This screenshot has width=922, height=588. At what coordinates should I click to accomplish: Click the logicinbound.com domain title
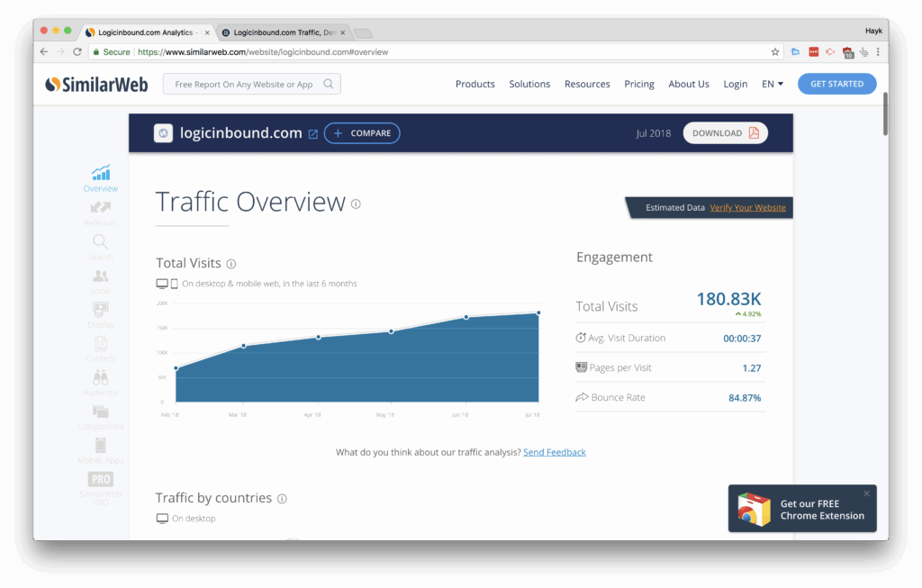[241, 133]
